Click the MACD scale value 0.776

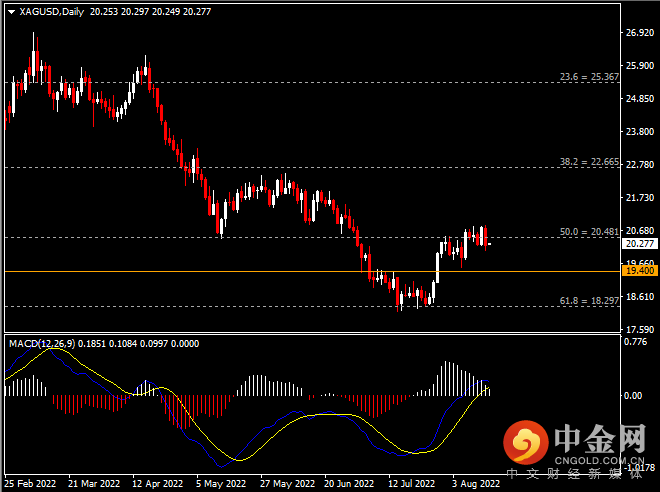(x=636, y=342)
